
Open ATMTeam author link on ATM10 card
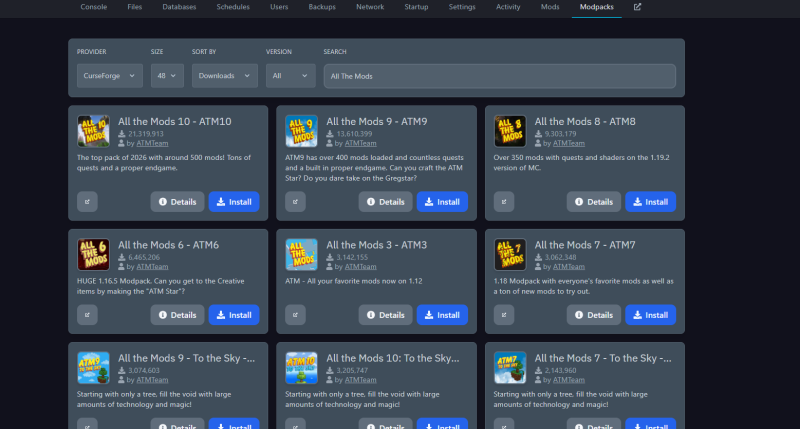click(152, 143)
